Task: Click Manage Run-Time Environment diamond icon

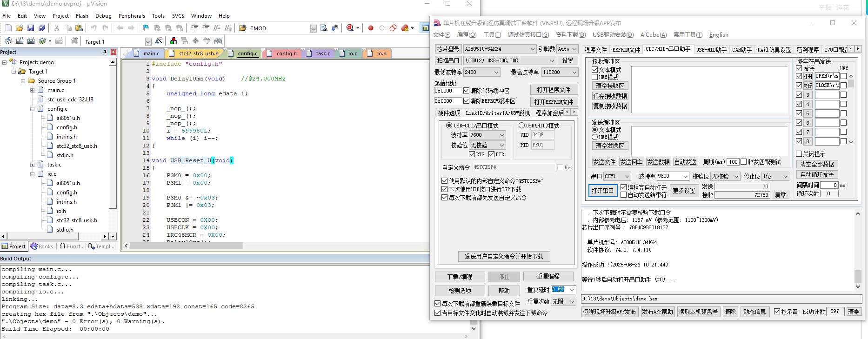Action: (x=196, y=41)
